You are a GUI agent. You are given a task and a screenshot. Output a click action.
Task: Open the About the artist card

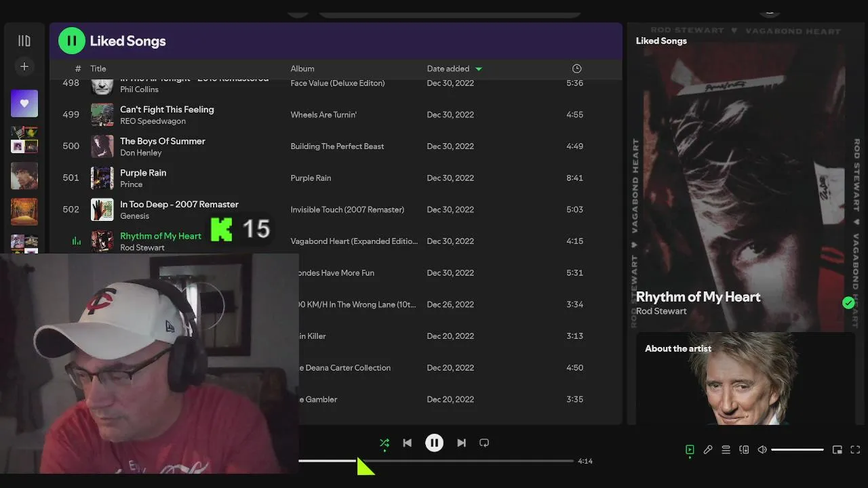(745, 378)
